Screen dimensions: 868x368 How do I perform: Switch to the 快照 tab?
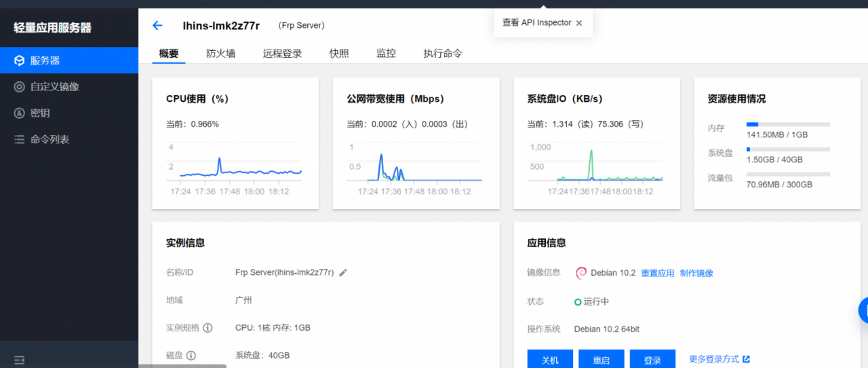tap(339, 54)
